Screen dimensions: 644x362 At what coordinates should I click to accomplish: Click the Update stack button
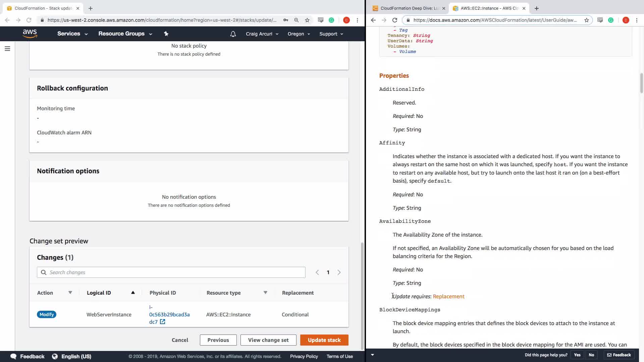point(324,340)
